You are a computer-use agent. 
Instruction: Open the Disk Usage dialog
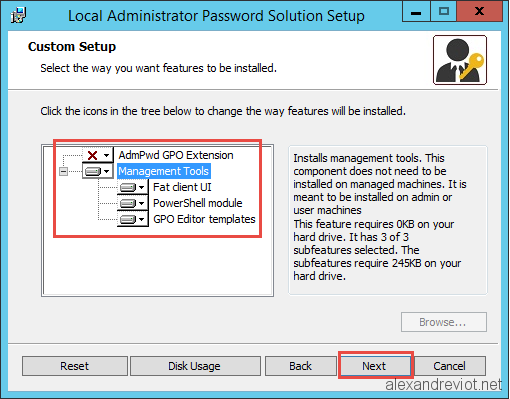click(195, 366)
